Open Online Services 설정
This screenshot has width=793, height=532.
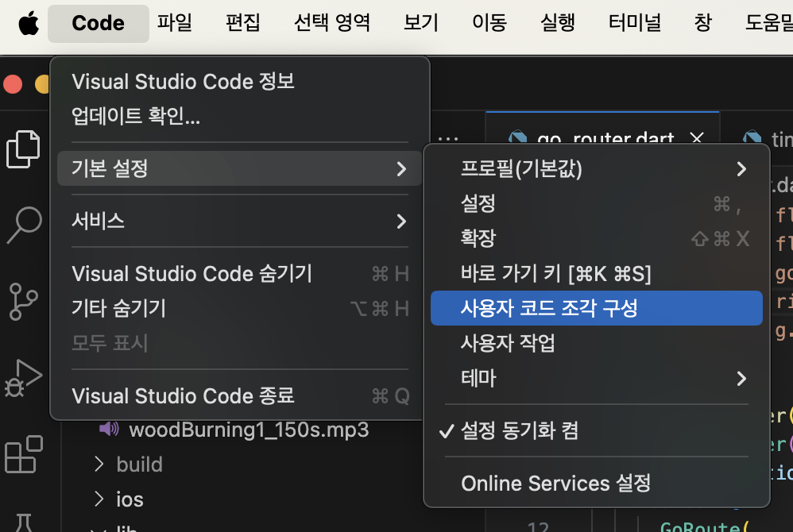[x=596, y=484]
